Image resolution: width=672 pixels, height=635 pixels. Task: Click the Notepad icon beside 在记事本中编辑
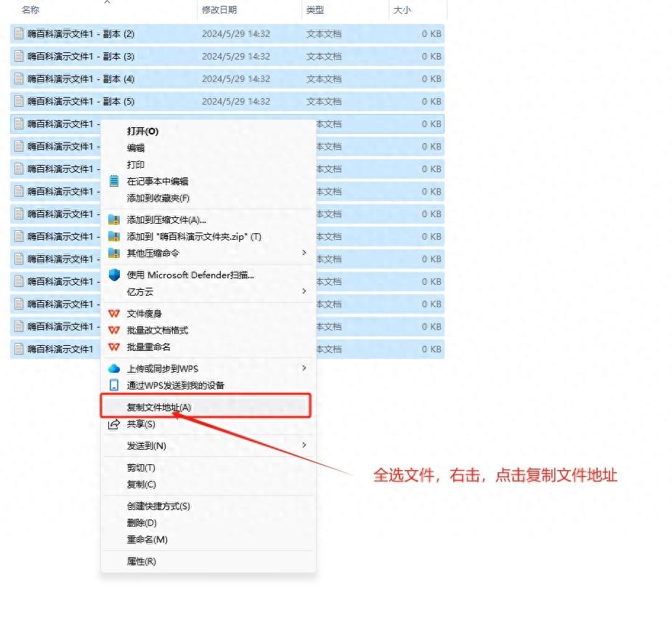tap(114, 181)
